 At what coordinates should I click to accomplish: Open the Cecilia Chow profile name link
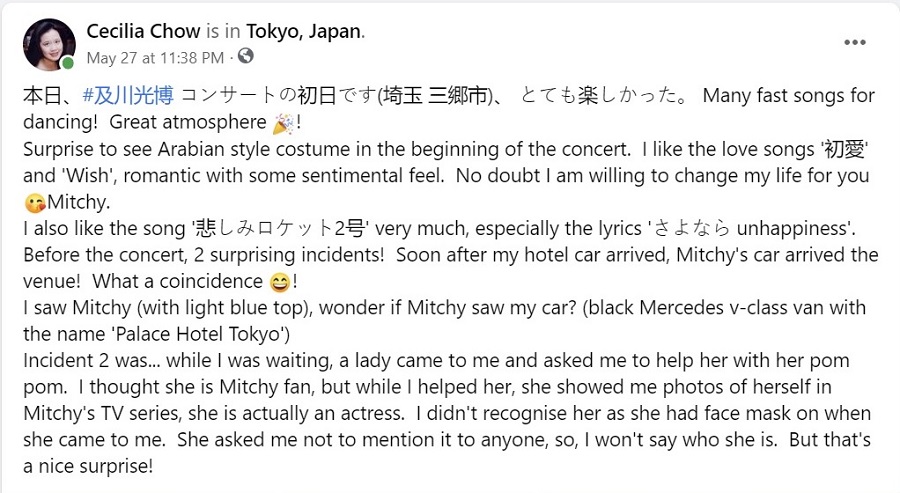coord(143,31)
